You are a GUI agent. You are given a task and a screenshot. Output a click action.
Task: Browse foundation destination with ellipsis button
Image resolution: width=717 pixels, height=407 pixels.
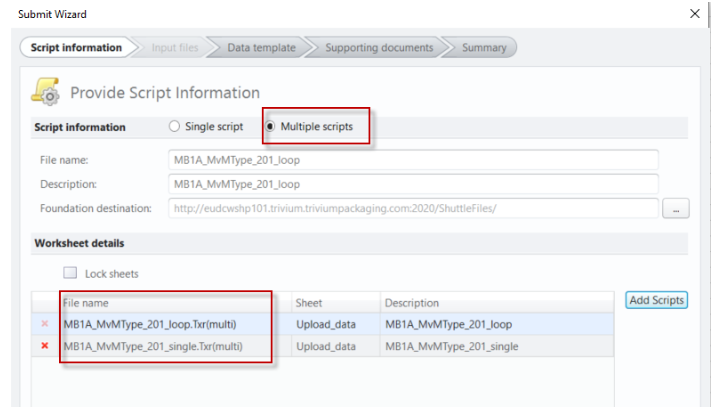[x=676, y=209]
